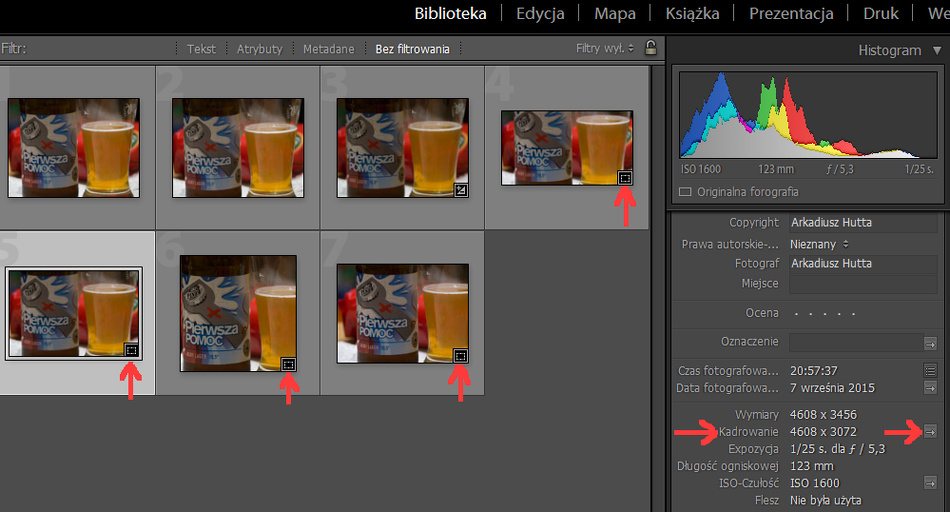Viewport: 950px width, 512px height.
Task: Click the crop badge on thumbnail 4
Action: point(625,177)
